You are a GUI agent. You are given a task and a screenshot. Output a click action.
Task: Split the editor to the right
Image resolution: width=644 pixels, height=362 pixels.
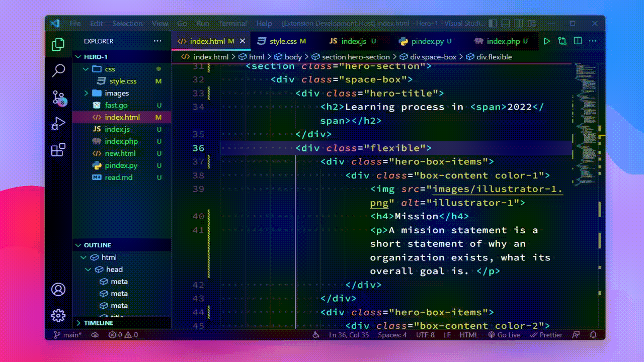coord(578,41)
